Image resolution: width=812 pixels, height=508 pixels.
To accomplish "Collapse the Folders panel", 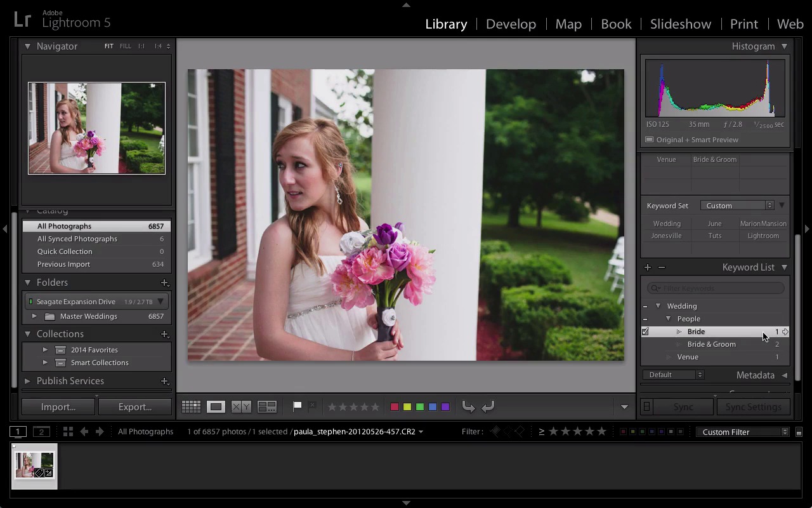I will pos(27,283).
